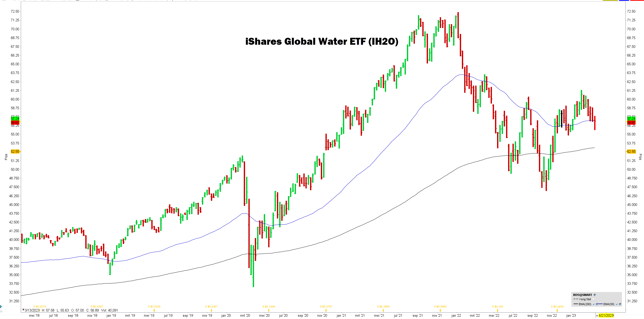The image size is (644, 319).
Task: Click the C: 56.89 close value
Action: [x=92, y=310]
